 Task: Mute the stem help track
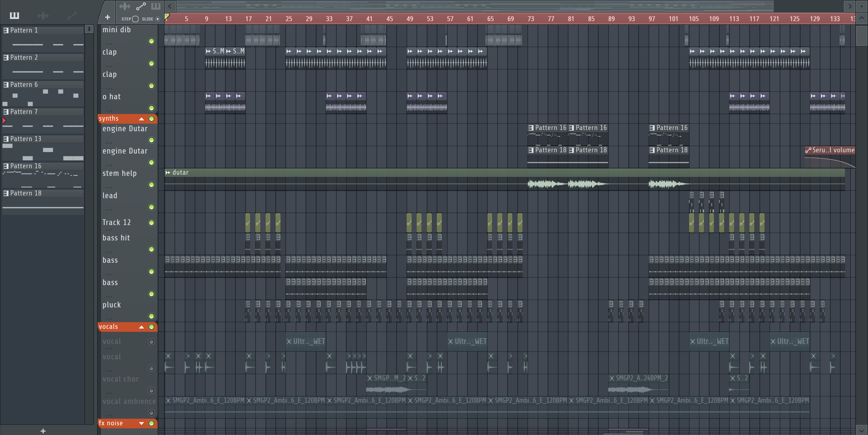tap(152, 185)
